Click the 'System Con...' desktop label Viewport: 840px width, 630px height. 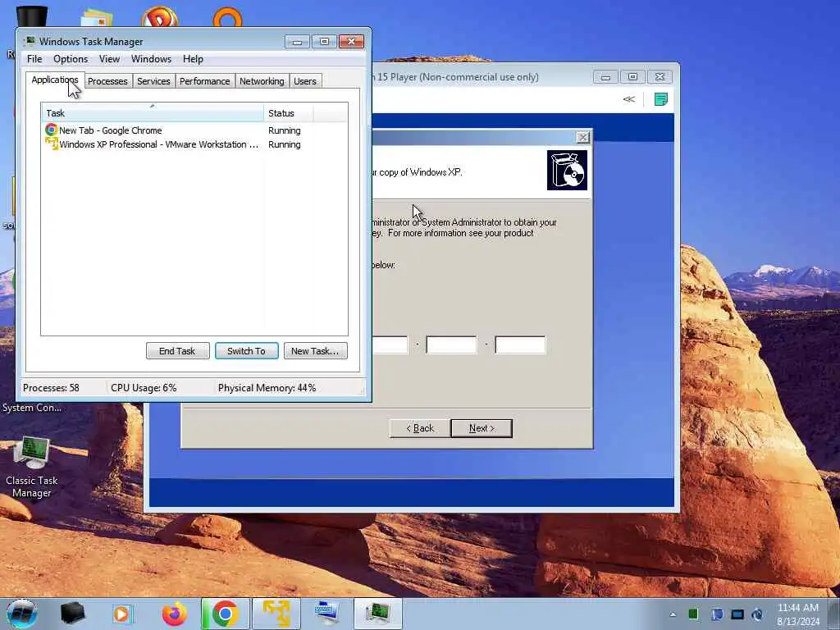tap(32, 408)
